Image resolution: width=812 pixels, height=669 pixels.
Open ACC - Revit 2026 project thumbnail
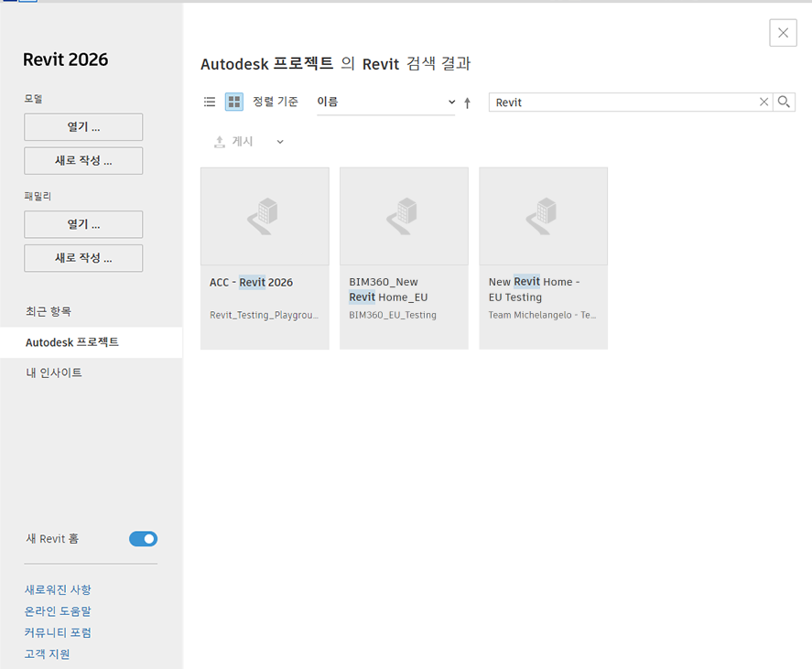pos(265,216)
